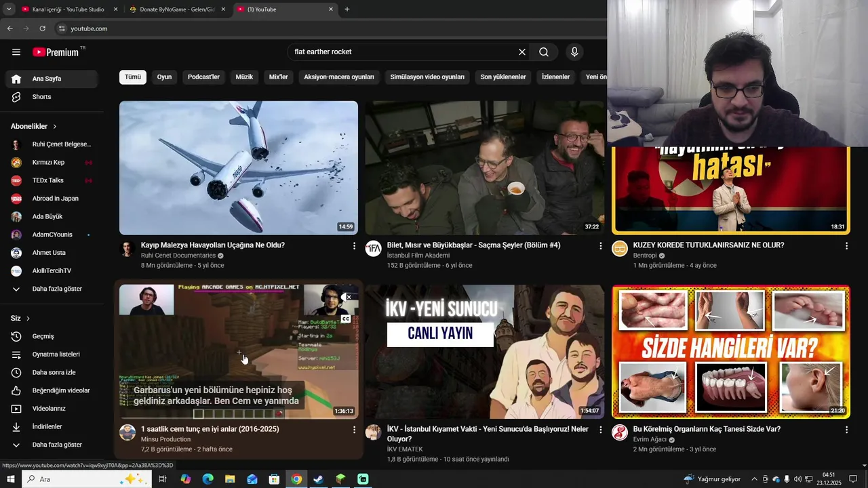Viewport: 868px width, 488px height.
Task: Open Oynatma listeleri playlists
Action: tap(52, 354)
